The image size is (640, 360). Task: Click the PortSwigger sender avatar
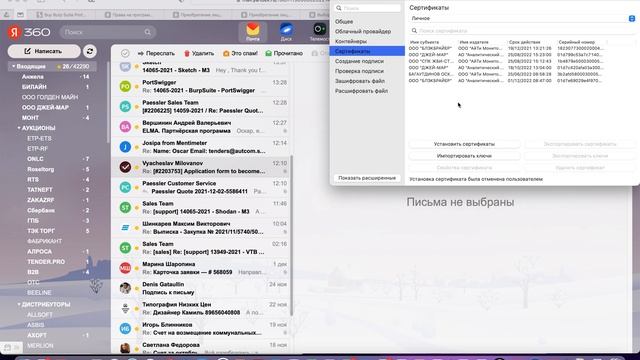(125, 86)
